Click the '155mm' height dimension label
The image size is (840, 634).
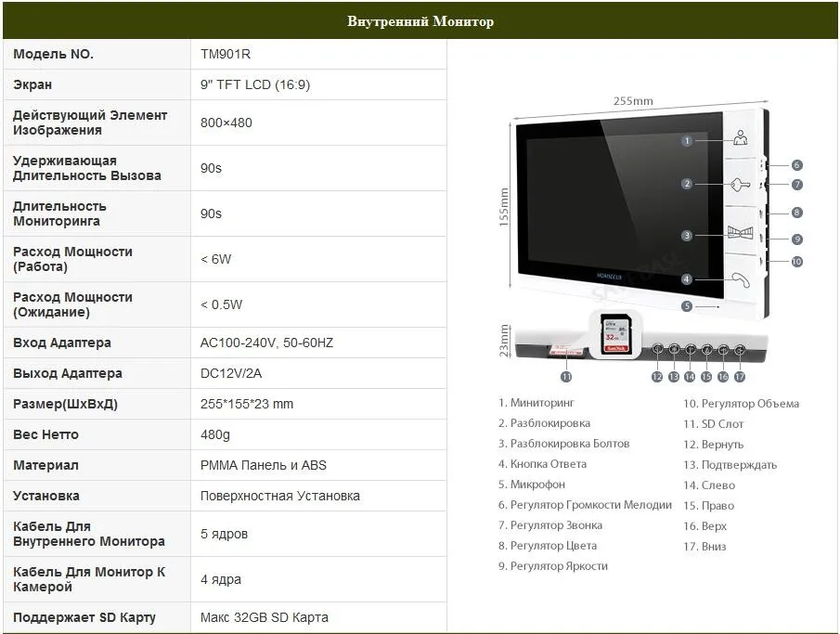point(504,207)
